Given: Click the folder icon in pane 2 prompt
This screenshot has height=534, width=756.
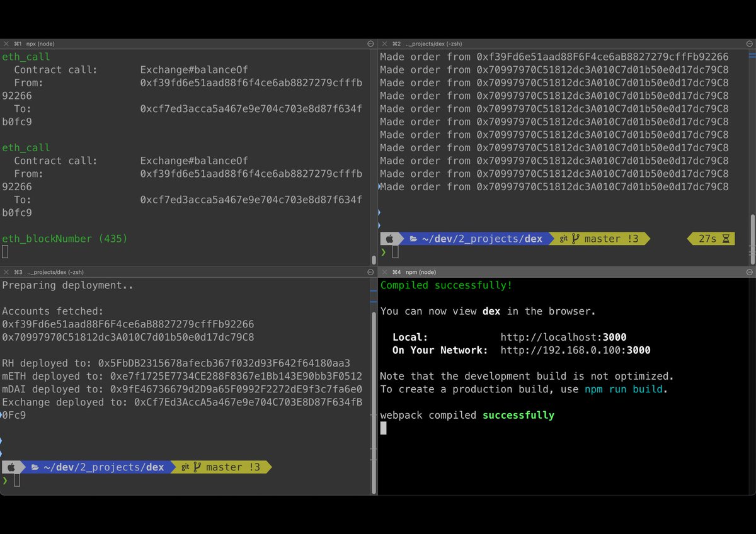Looking at the screenshot, I should [413, 239].
